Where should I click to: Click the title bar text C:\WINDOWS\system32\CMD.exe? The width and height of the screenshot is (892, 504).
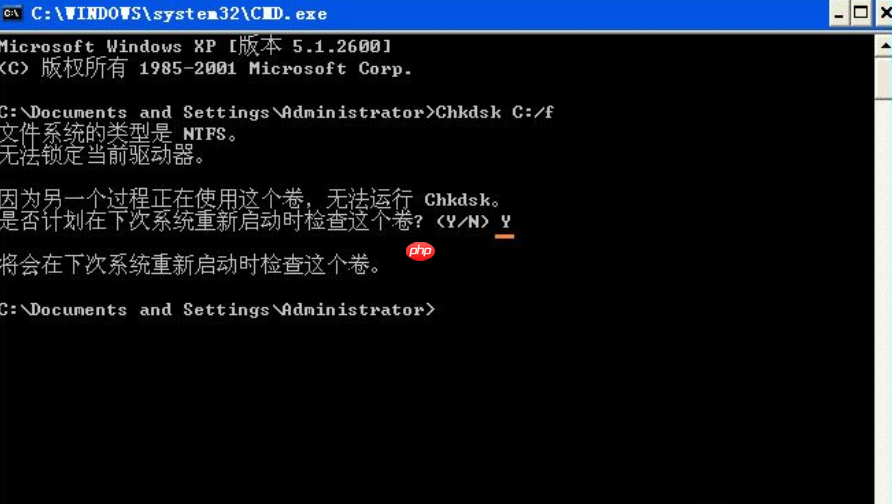179,14
